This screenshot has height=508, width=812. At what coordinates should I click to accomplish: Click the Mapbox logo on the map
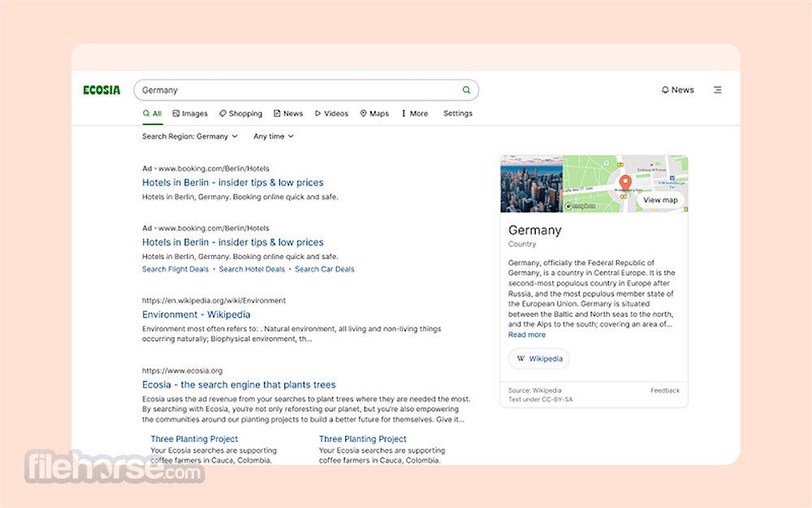tap(580, 206)
